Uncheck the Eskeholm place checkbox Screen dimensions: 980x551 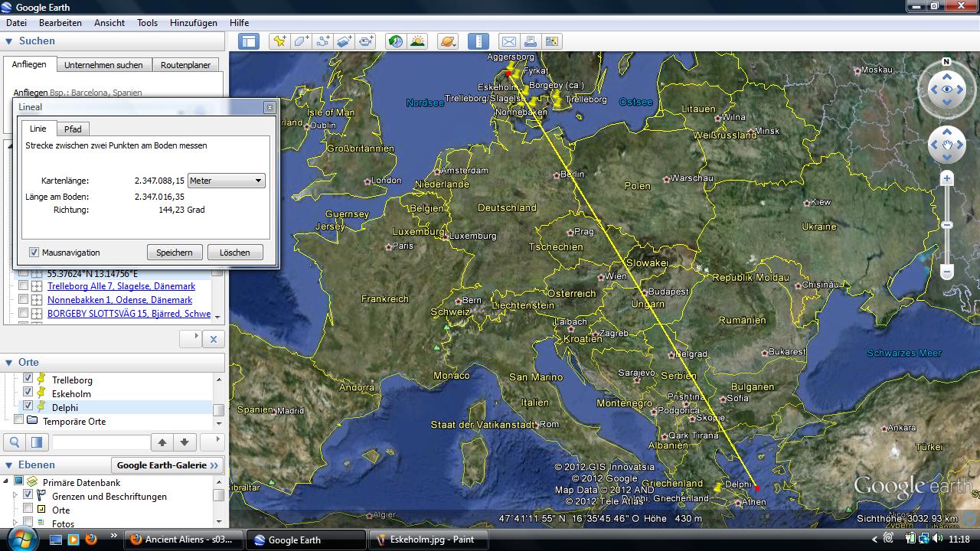pyautogui.click(x=28, y=393)
